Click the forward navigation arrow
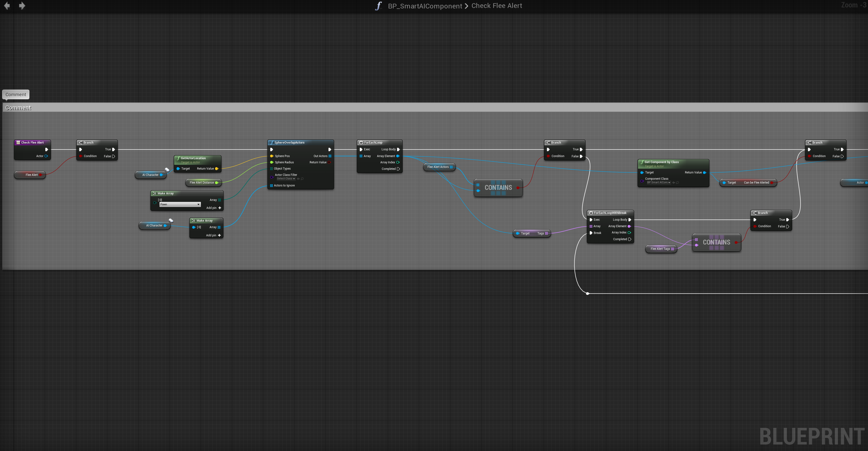The image size is (868, 451). click(x=22, y=6)
